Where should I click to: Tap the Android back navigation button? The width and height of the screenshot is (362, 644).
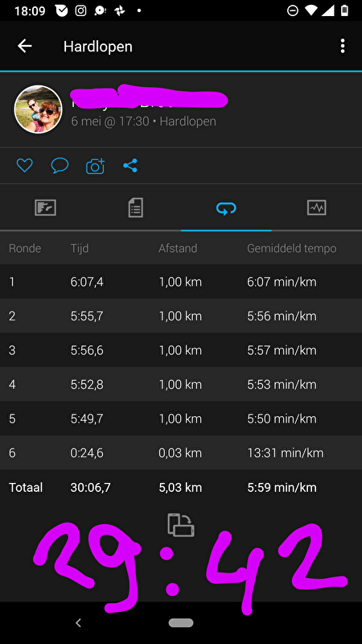point(78,622)
